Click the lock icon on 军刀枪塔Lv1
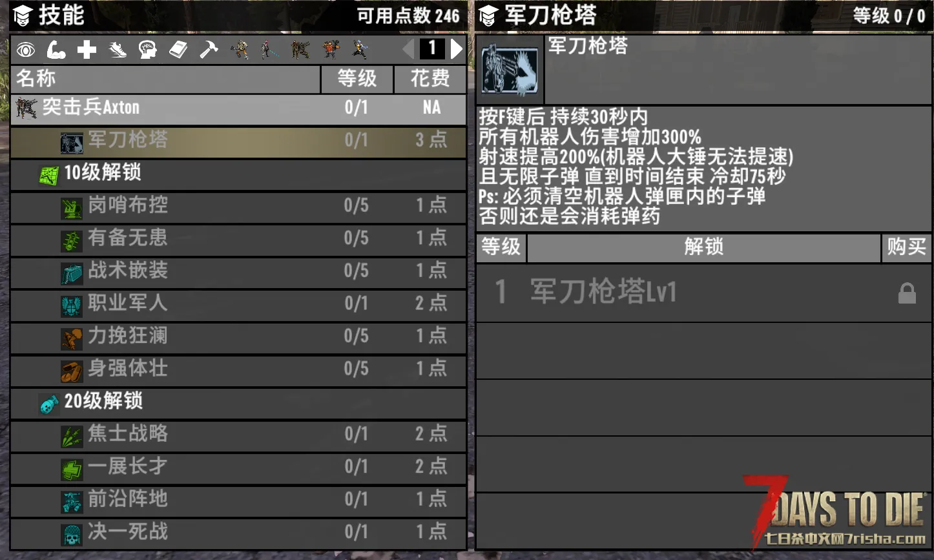 [907, 293]
